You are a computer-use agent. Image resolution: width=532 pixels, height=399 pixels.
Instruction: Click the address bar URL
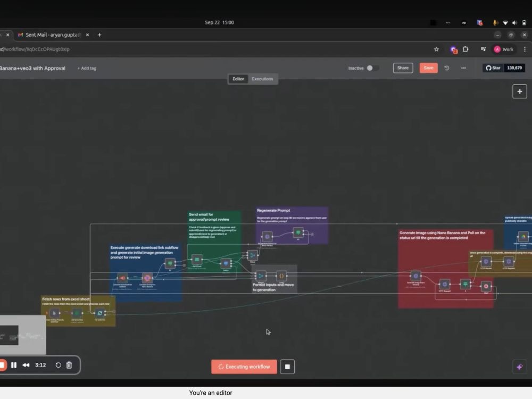click(35, 49)
